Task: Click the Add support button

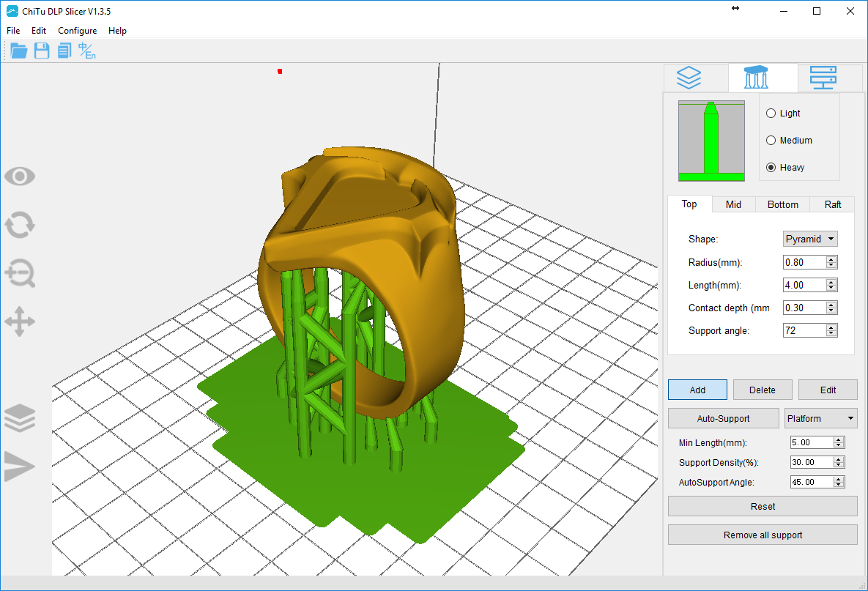Action: point(697,390)
